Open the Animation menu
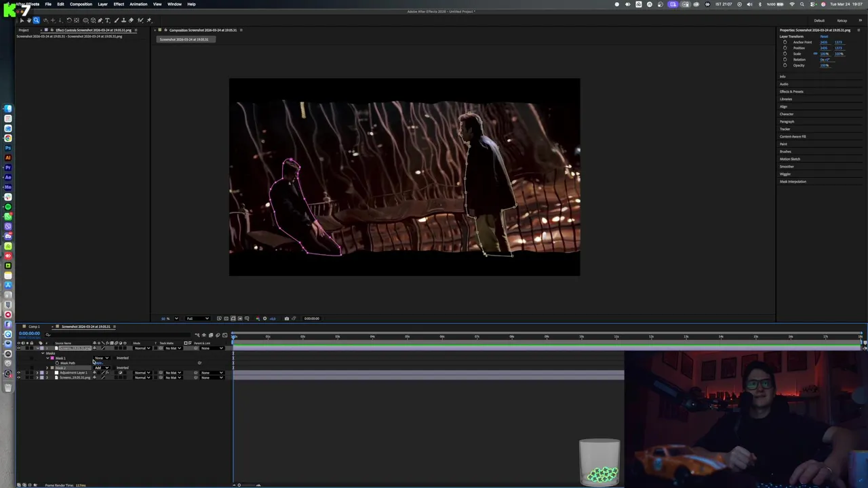Image resolution: width=868 pixels, height=488 pixels. 138,4
